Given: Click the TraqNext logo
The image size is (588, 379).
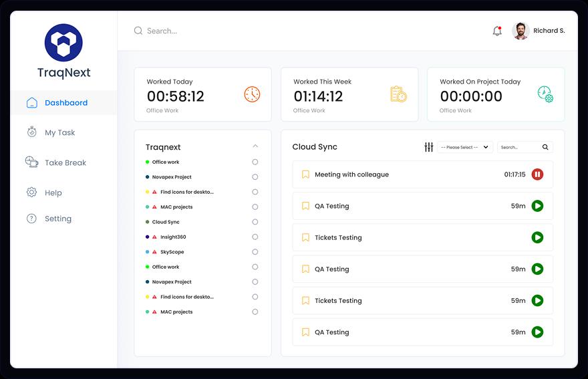Looking at the screenshot, I should (x=63, y=43).
